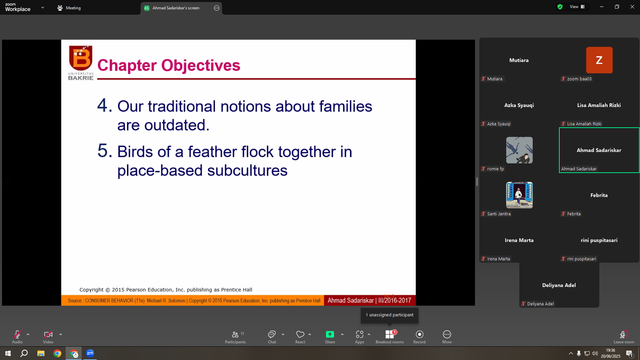This screenshot has width=640, height=360.
Task: Click the green encryption shield icon
Action: (x=560, y=7)
